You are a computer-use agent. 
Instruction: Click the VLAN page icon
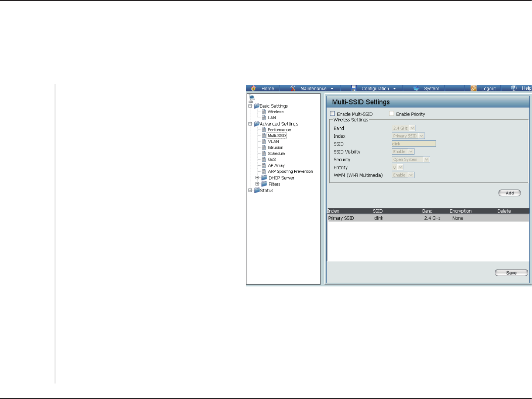[264, 141]
